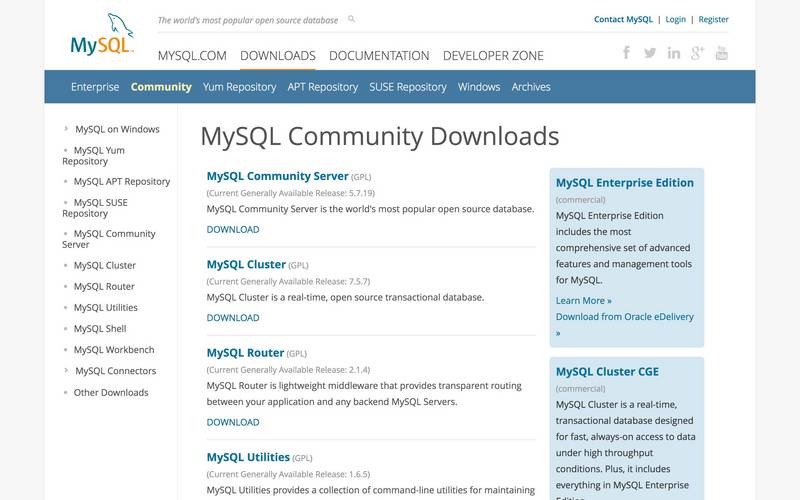The image size is (800, 500).
Task: Open Other Downloads sidebar link
Action: click(111, 392)
